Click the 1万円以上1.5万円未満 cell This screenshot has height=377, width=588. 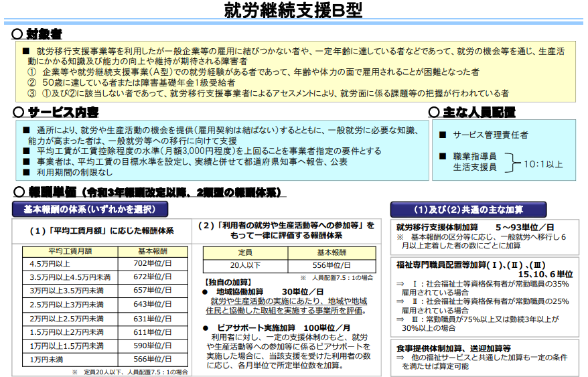pyautogui.click(x=70, y=346)
